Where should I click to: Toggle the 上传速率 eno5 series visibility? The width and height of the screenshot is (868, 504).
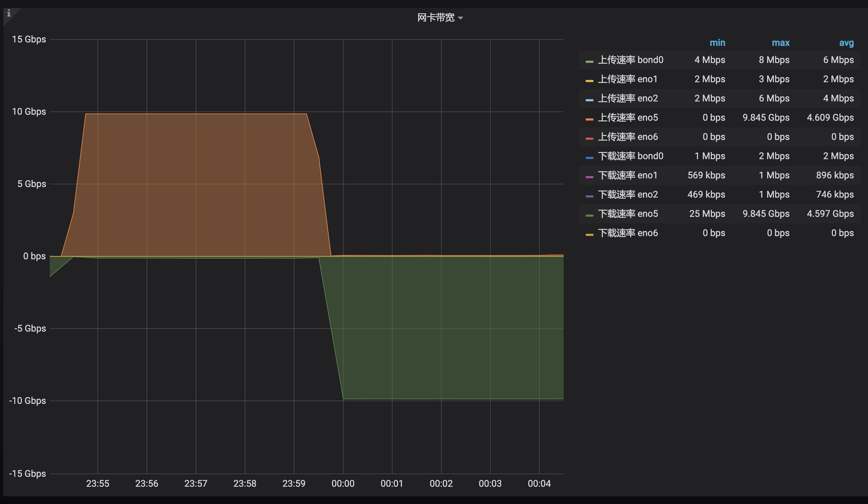point(628,118)
